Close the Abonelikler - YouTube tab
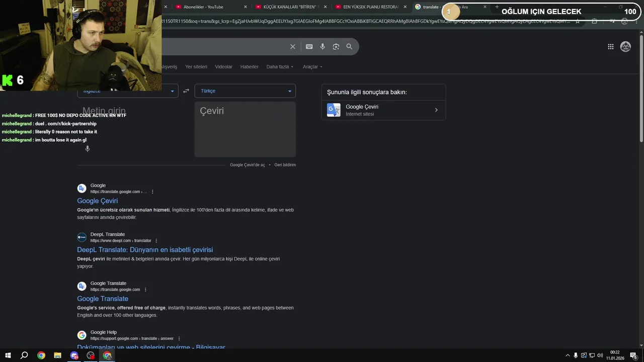Image resolution: width=644 pixels, height=362 pixels. pyautogui.click(x=246, y=7)
